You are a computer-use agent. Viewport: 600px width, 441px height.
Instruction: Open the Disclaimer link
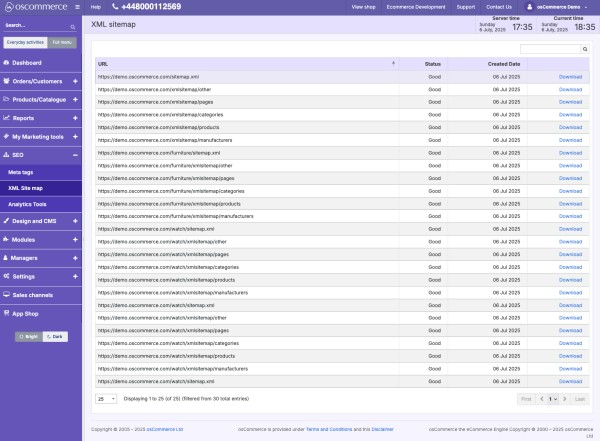(382, 429)
